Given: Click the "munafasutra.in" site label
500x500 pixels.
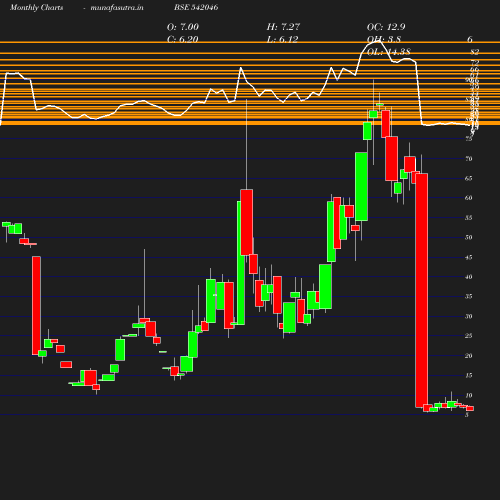Looking at the screenshot, I should tap(117, 7).
